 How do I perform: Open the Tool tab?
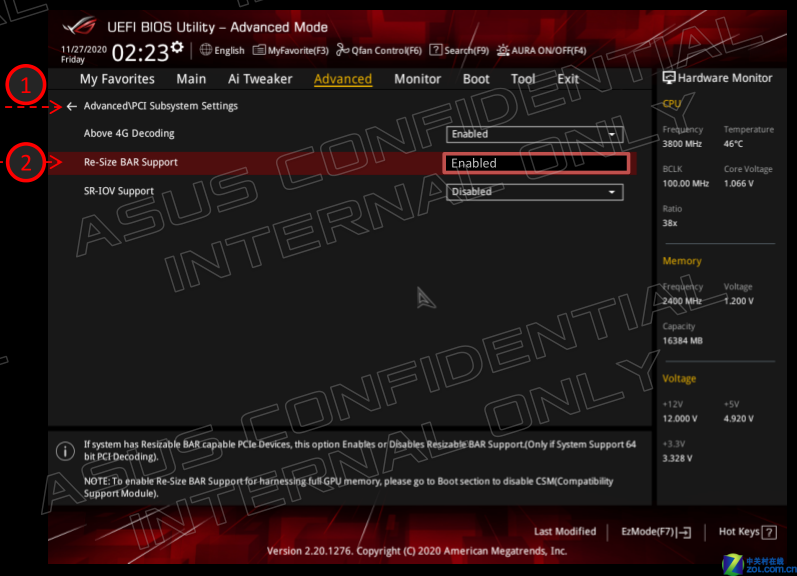click(523, 79)
